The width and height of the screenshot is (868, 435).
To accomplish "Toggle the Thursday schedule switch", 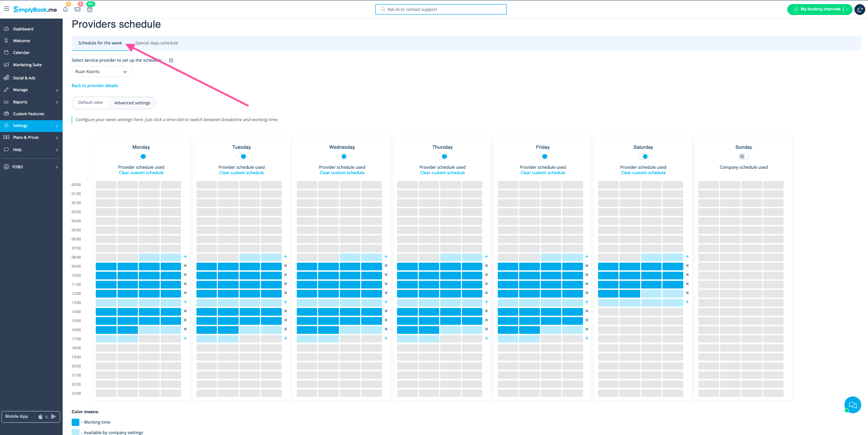I will click(x=442, y=156).
